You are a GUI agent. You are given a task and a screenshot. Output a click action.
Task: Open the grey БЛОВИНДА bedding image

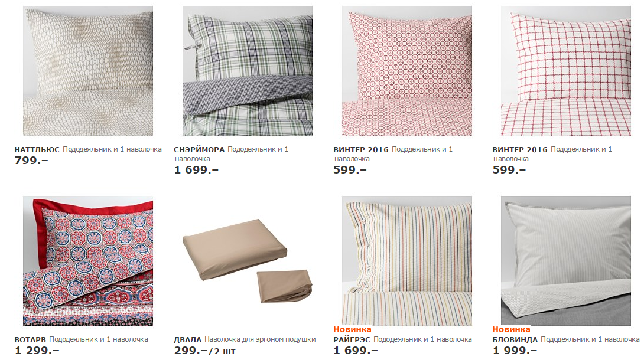pyautogui.click(x=566, y=261)
